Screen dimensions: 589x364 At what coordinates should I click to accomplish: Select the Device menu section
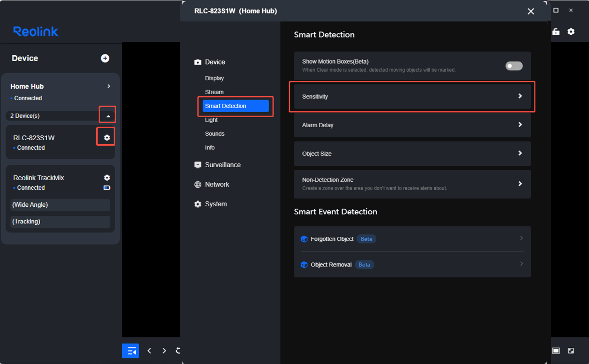click(x=209, y=62)
